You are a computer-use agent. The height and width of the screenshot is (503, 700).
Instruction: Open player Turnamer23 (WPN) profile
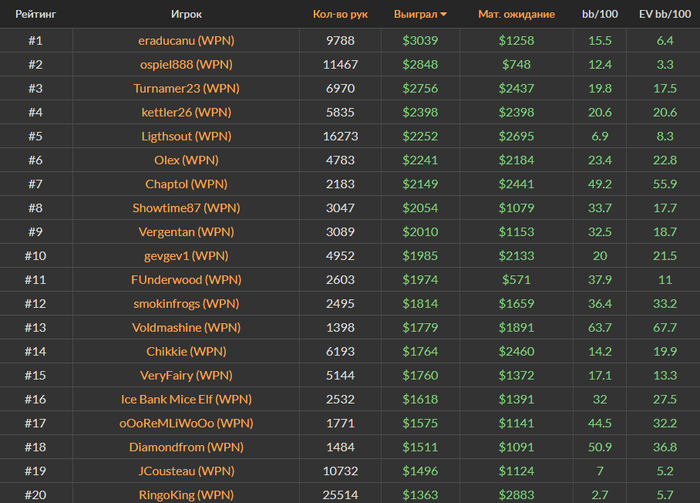[185, 89]
